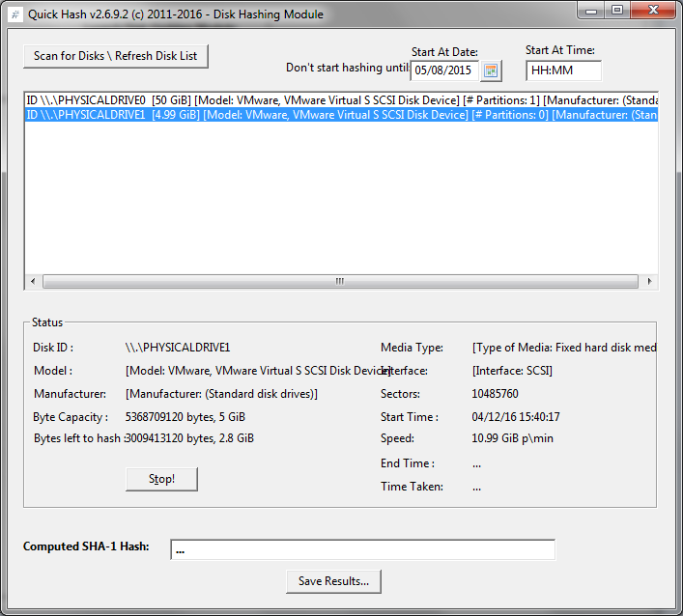Viewport: 683px width, 616px height.
Task: Focus the Start At Date field
Action: coord(444,70)
